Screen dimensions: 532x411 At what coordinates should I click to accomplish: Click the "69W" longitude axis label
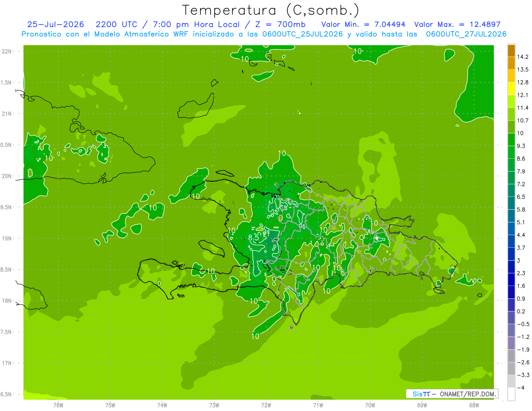click(422, 405)
